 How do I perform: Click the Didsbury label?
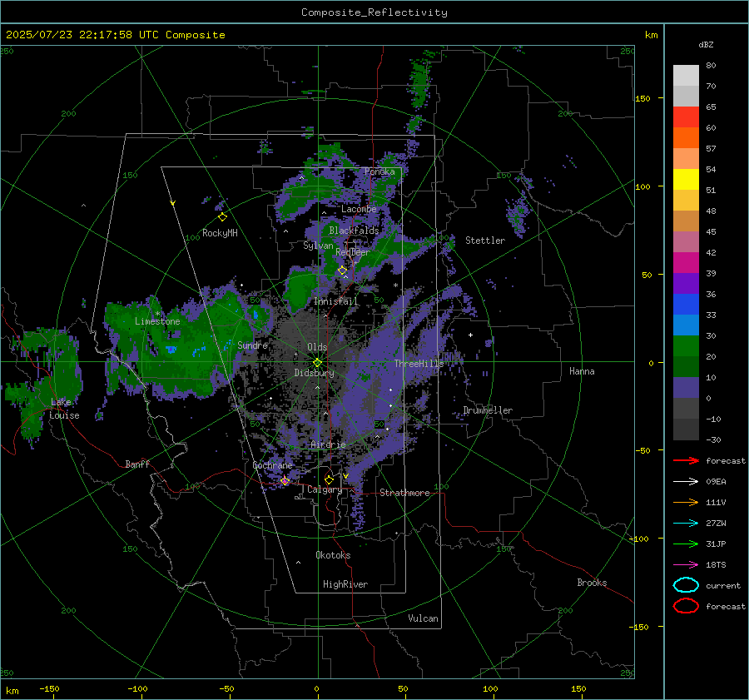(314, 373)
